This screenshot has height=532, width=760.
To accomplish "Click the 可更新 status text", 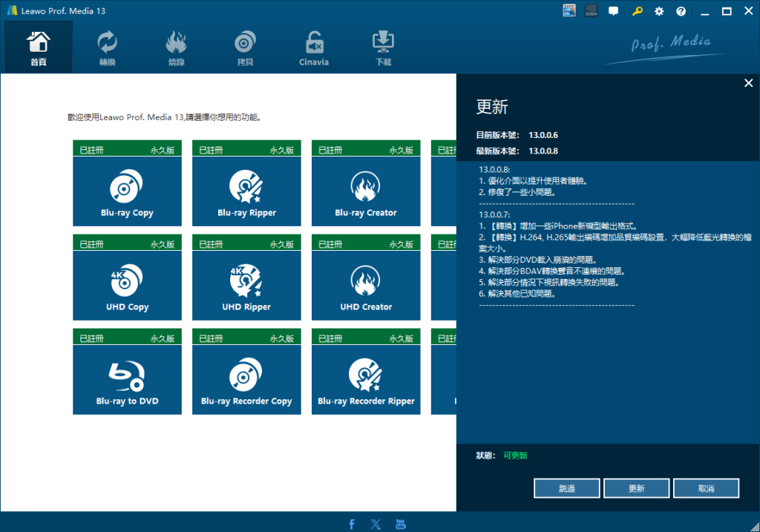I will [515, 456].
